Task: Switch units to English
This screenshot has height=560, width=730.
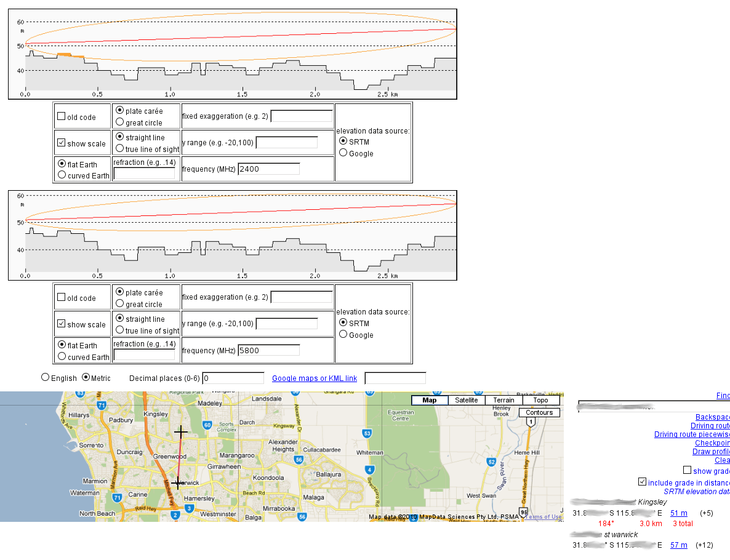Action: 45,377
